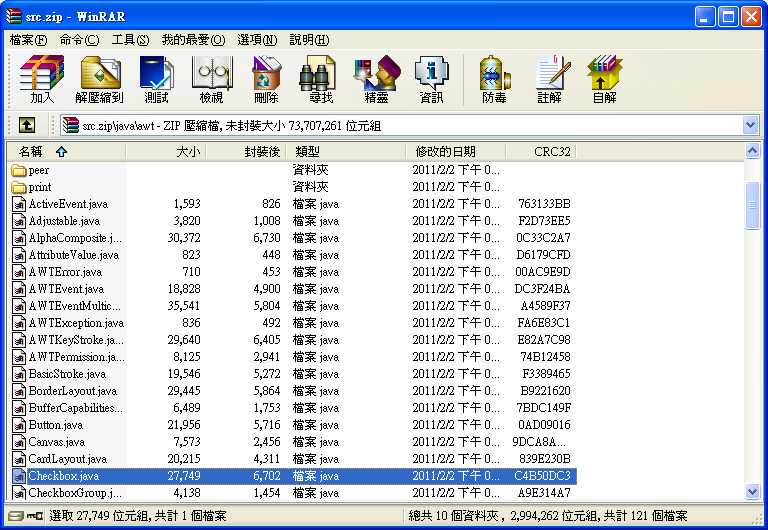
Task: Select the Adjustable.java file icon
Action: 19,221
